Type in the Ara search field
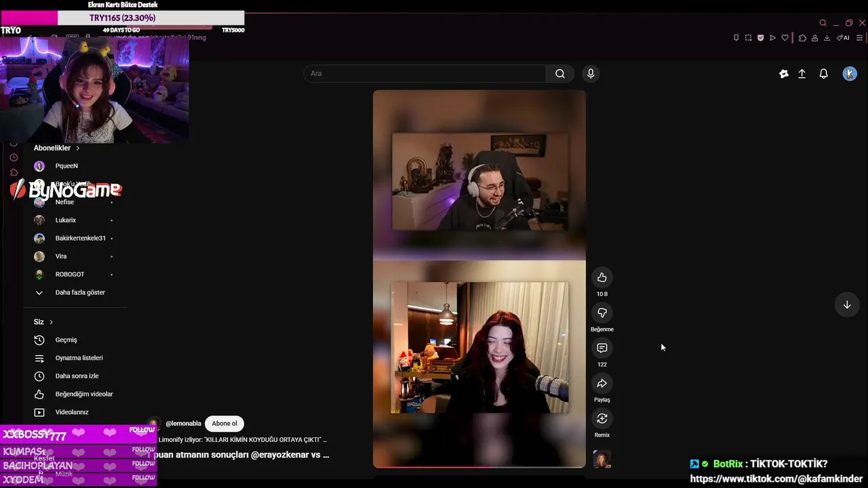 click(x=425, y=73)
